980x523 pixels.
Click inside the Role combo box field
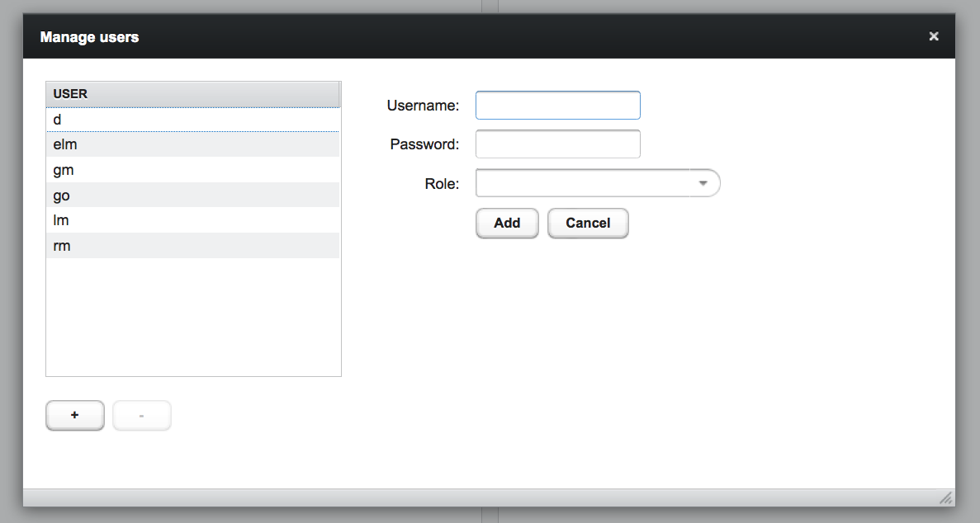click(583, 183)
